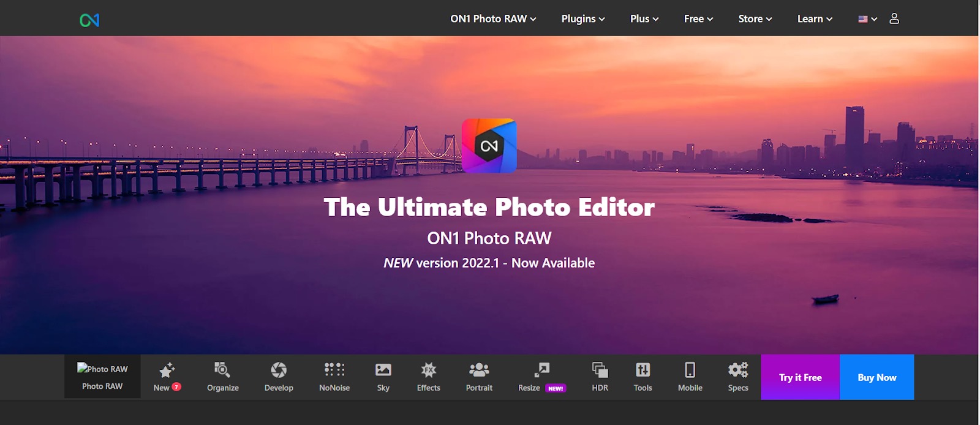Screen dimensions: 980x425
Task: Click the ON1 Photo RAW hero app icon
Action: (x=489, y=146)
